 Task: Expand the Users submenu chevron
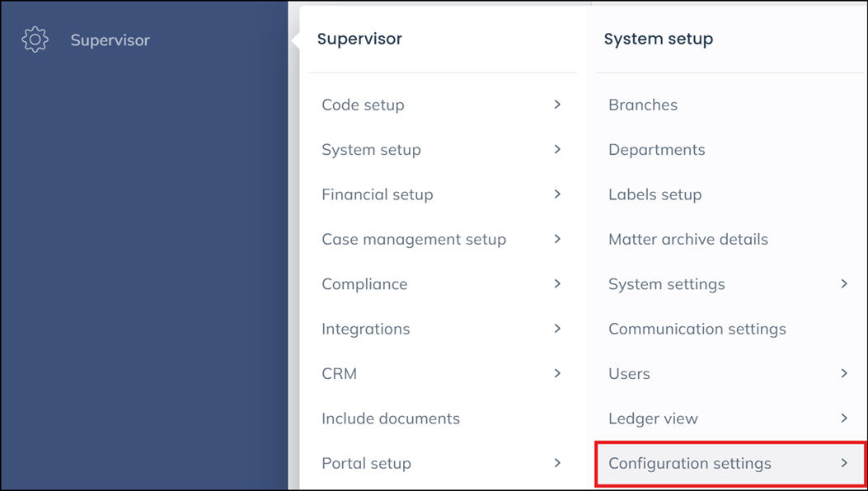(844, 373)
